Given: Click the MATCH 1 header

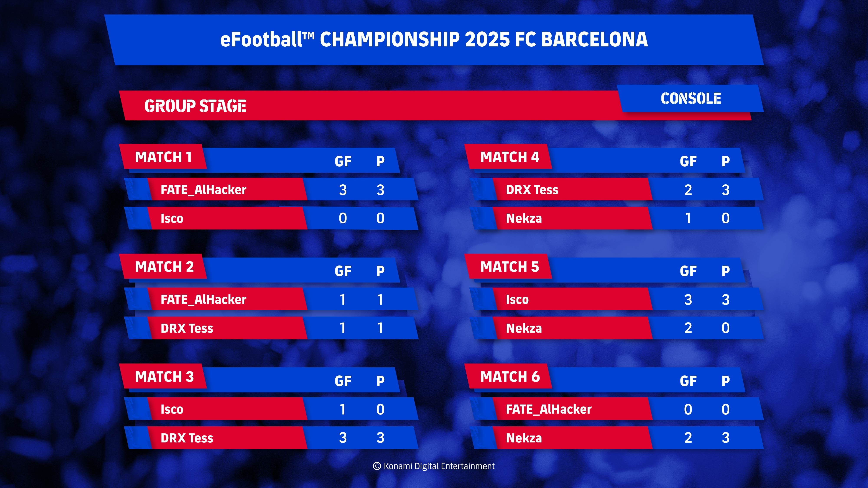Looking at the screenshot, I should [x=163, y=157].
